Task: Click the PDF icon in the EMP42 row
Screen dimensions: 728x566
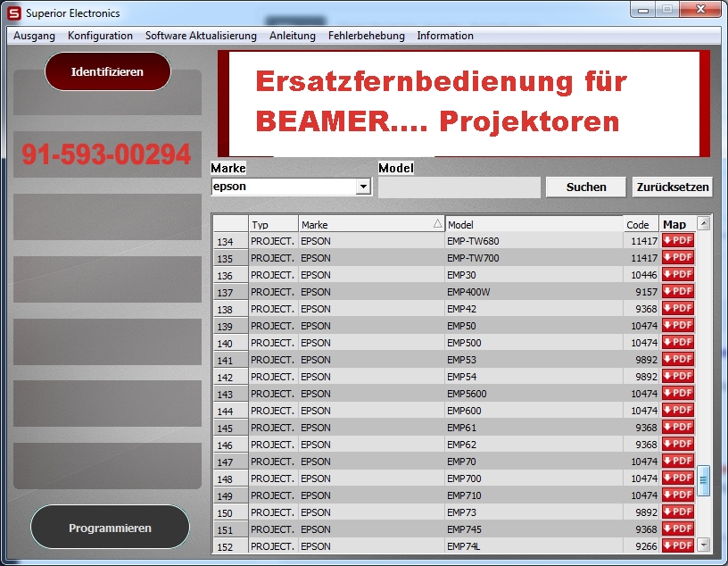Action: click(678, 309)
